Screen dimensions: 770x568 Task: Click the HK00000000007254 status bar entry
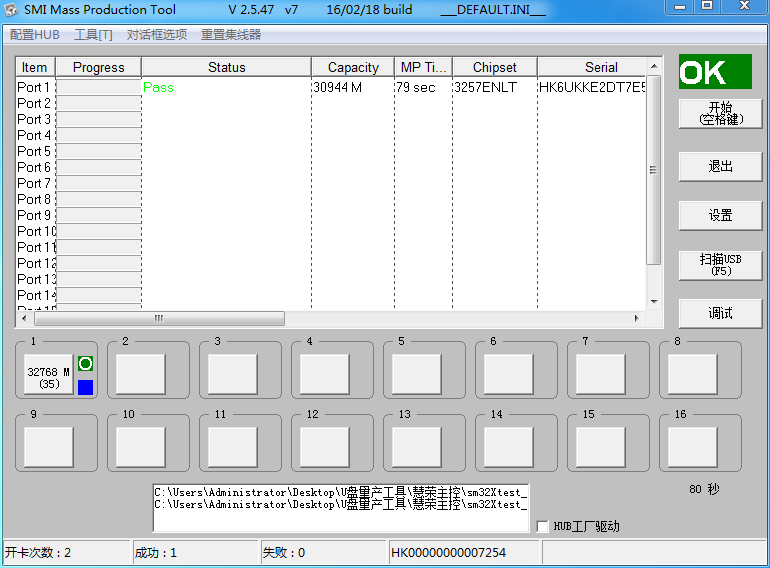[464, 553]
